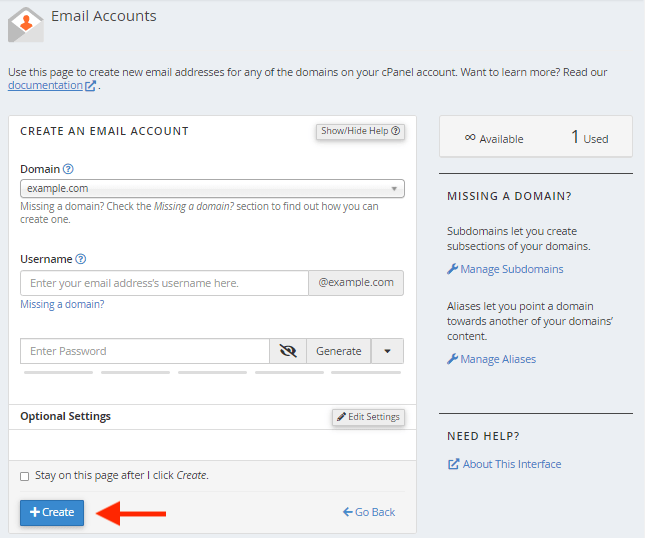This screenshot has height=538, width=645.
Task: Click the wrench icon next to Manage Subdomains
Action: (452, 269)
